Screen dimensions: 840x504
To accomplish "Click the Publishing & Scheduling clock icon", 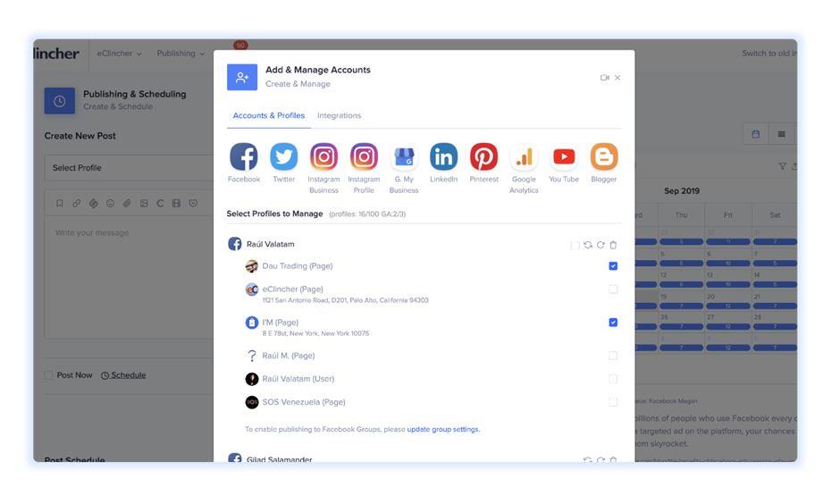I will pyautogui.click(x=60, y=101).
